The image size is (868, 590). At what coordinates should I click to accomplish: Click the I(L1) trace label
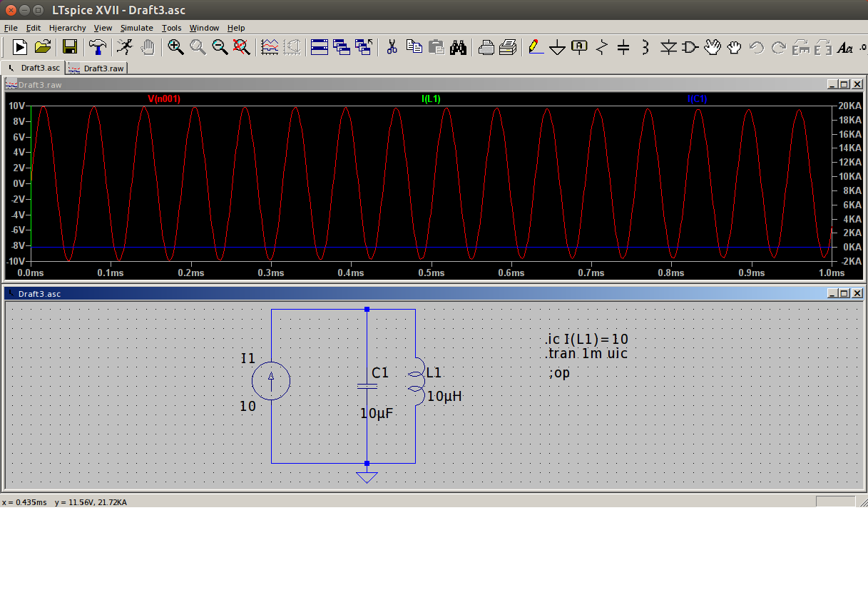[x=431, y=99]
